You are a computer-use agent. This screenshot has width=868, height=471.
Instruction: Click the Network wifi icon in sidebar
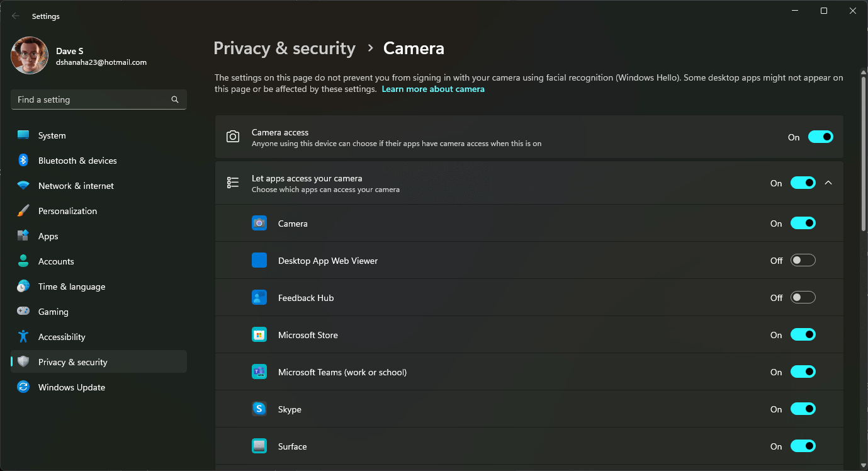tap(23, 186)
